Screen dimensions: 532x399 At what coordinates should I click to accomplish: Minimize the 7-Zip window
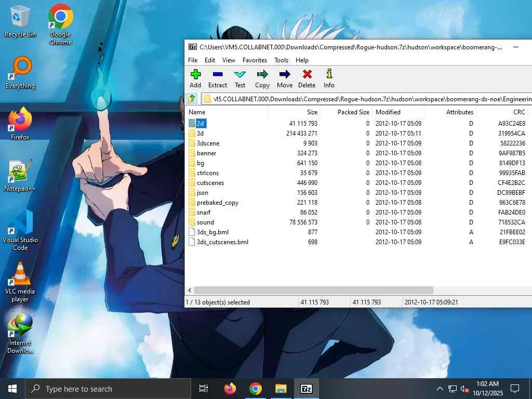pos(516,47)
